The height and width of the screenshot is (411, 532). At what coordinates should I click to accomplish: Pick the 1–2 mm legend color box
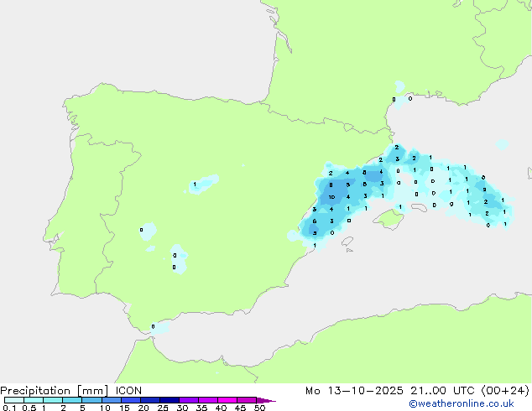[x=53, y=400]
